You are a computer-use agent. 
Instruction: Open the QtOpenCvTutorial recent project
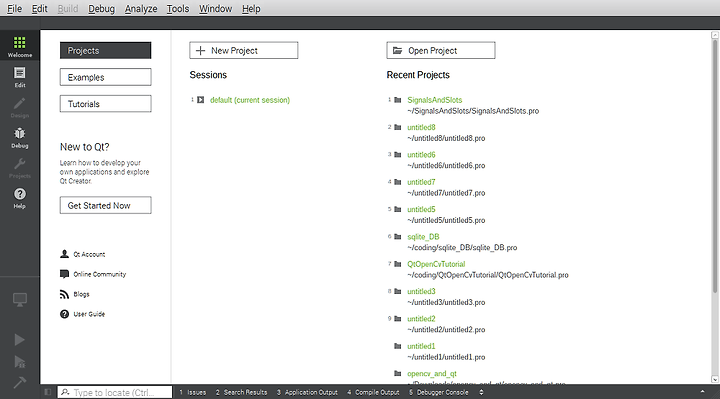pos(436,264)
